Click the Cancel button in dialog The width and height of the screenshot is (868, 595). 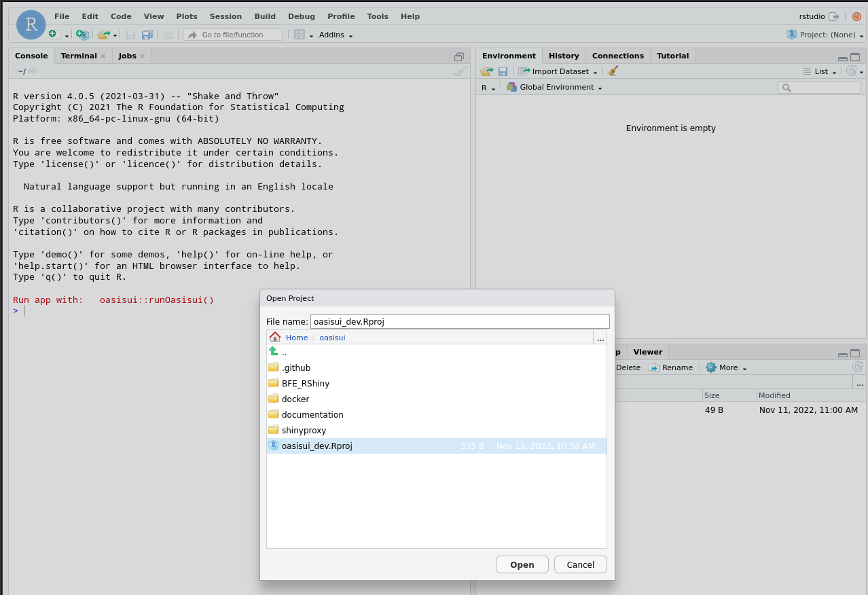(581, 564)
